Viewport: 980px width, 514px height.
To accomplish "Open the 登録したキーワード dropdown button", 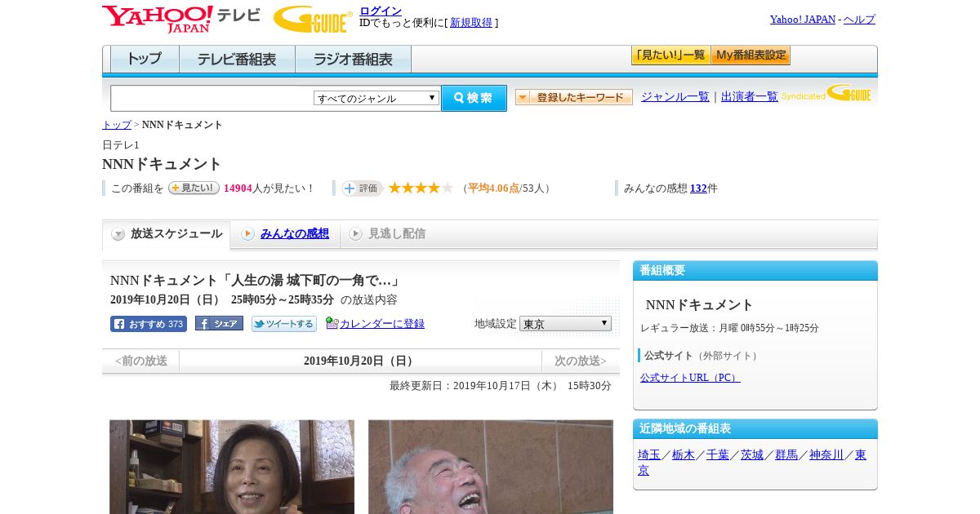I will click(574, 97).
